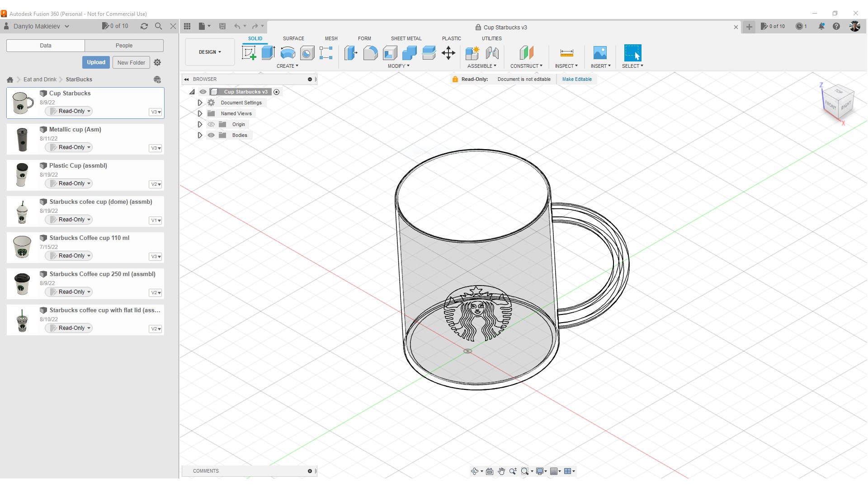Screen dimensions: 868x488
Task: Select the Joint tool icon
Action: [492, 53]
